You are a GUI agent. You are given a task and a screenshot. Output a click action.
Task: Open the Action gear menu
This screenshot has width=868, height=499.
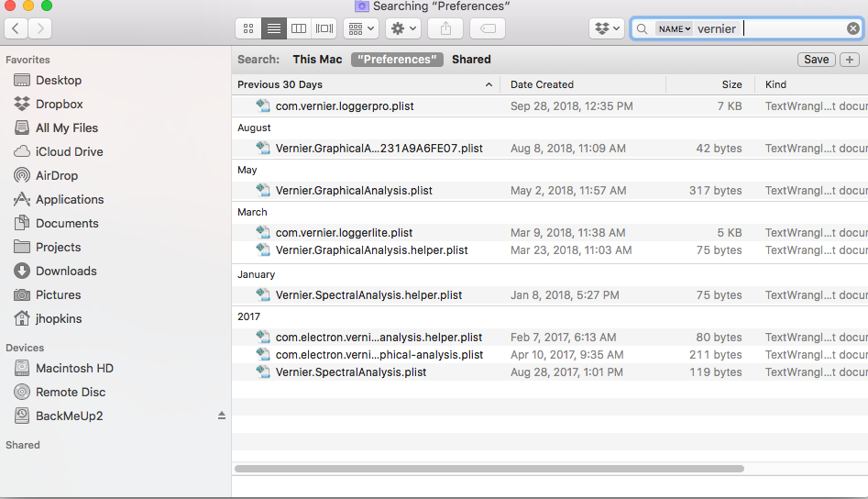[403, 28]
